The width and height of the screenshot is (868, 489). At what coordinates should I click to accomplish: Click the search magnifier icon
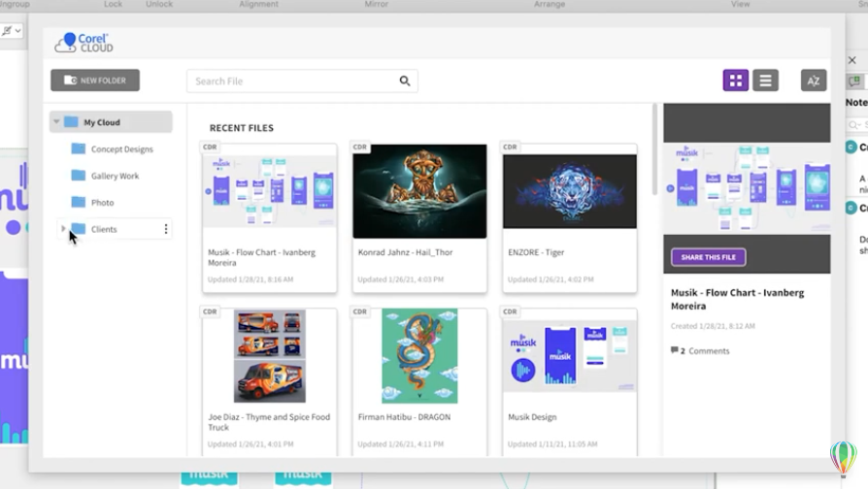tap(405, 81)
